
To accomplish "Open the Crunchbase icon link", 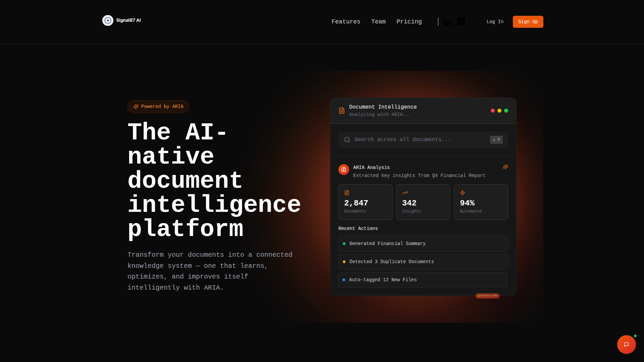I will [461, 22].
